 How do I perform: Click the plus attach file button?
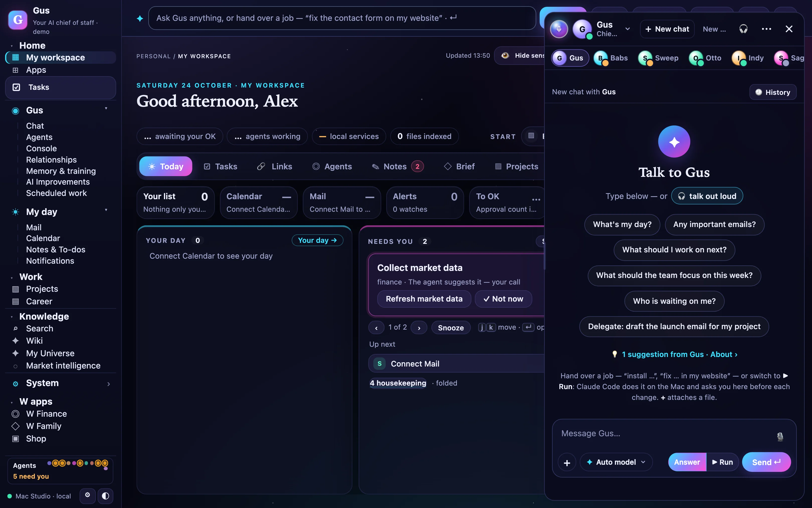[567, 462]
